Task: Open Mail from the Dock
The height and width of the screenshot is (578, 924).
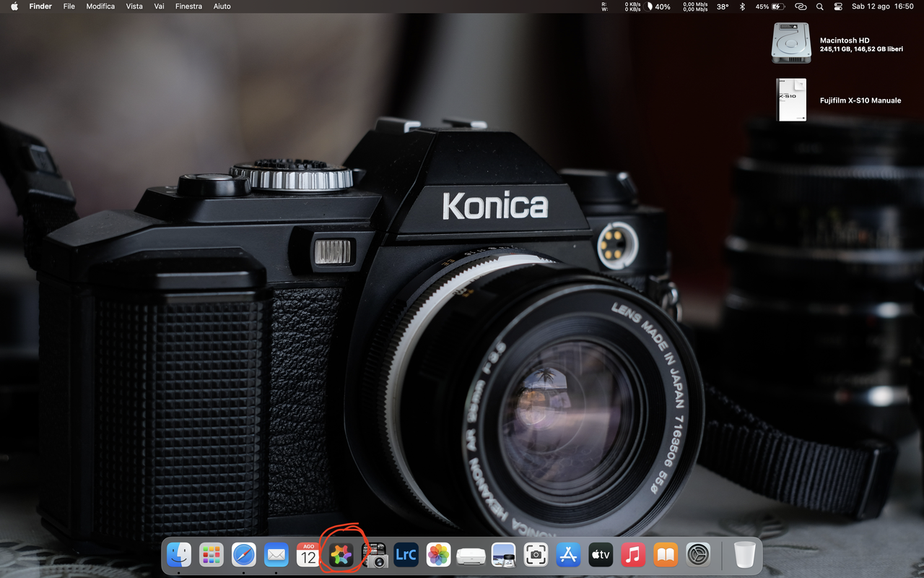Action: coord(276,555)
